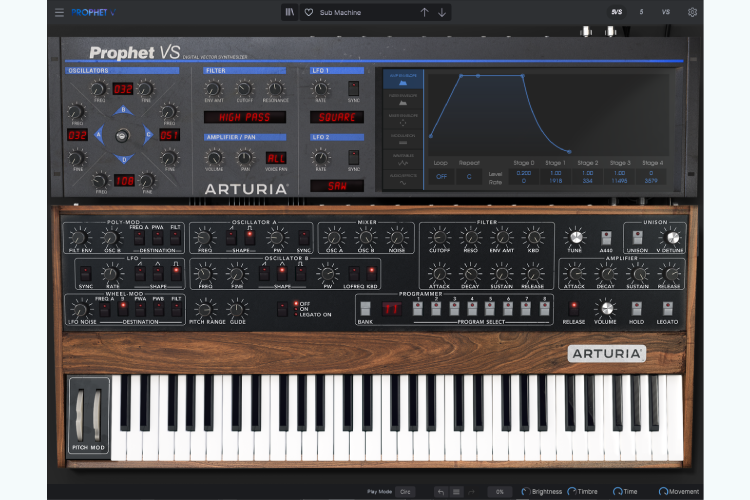Open oscillator D wave number 108 display
This screenshot has width=750, height=500.
(x=124, y=181)
